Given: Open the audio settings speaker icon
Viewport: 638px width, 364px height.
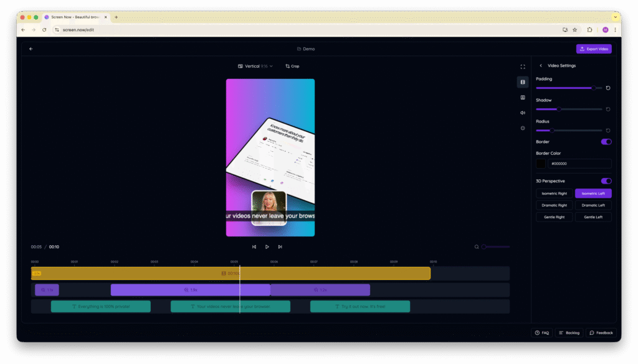Looking at the screenshot, I should 523,113.
